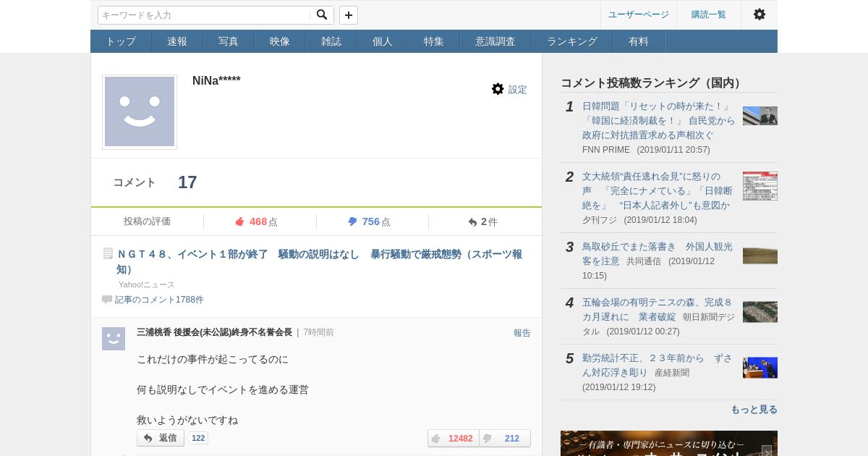Open 購読一覧 link
This screenshot has height=456, width=868.
[x=709, y=14]
